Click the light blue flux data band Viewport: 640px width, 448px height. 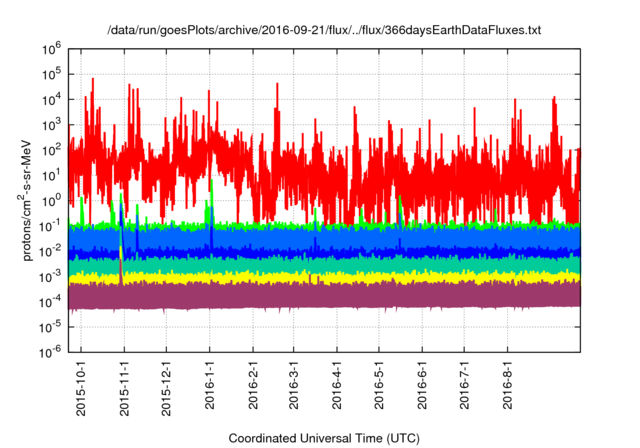324,238
